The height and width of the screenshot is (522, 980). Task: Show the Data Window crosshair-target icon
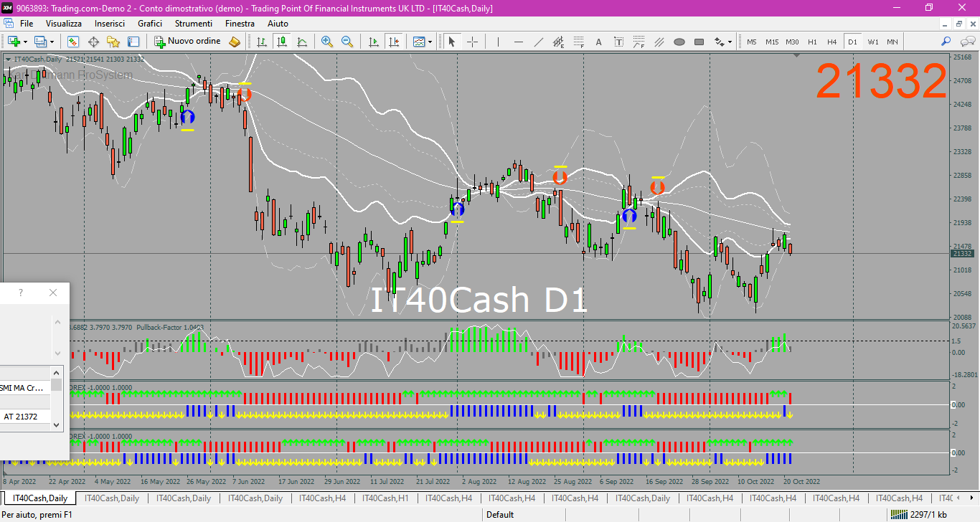coord(93,42)
